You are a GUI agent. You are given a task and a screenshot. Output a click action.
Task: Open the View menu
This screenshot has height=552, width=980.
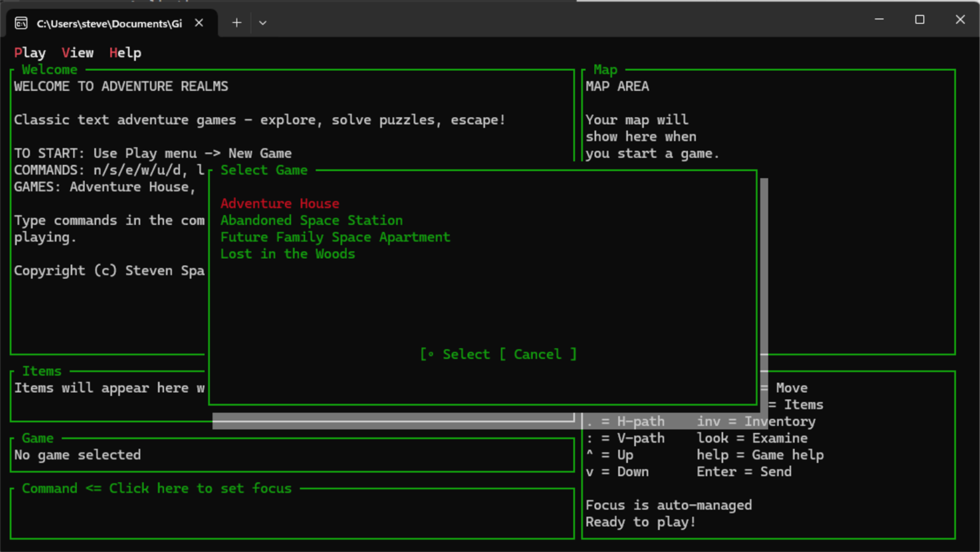(78, 53)
